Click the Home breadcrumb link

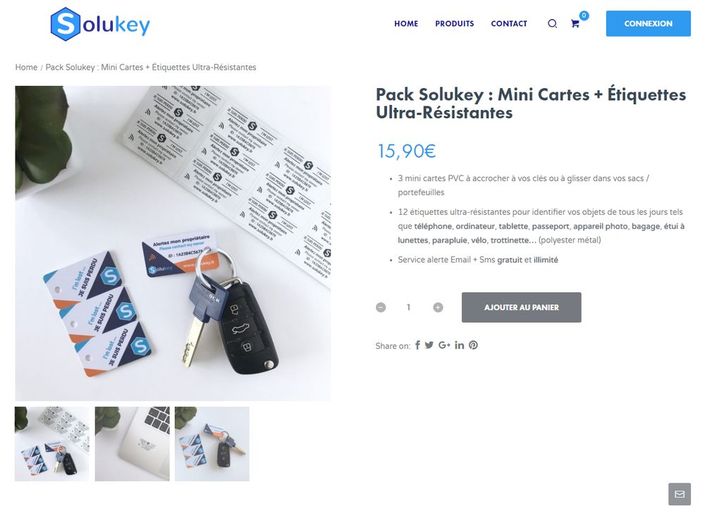[26, 67]
